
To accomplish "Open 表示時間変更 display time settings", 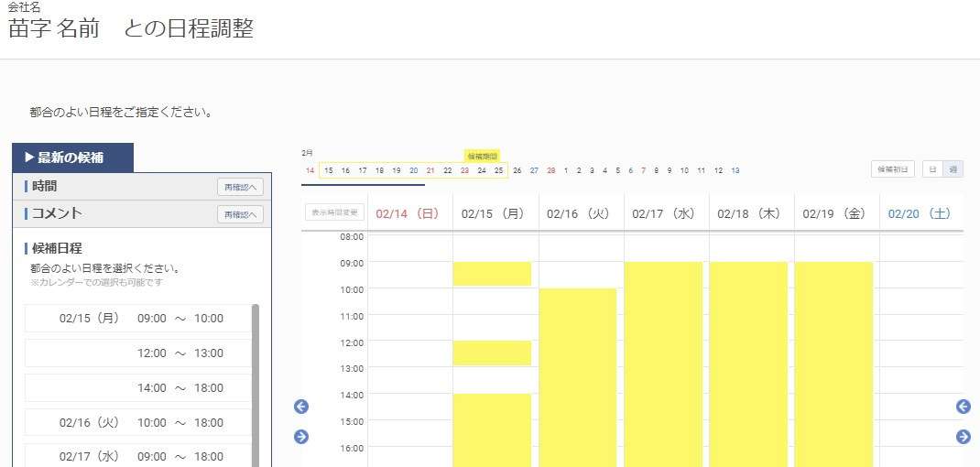I will (335, 212).
